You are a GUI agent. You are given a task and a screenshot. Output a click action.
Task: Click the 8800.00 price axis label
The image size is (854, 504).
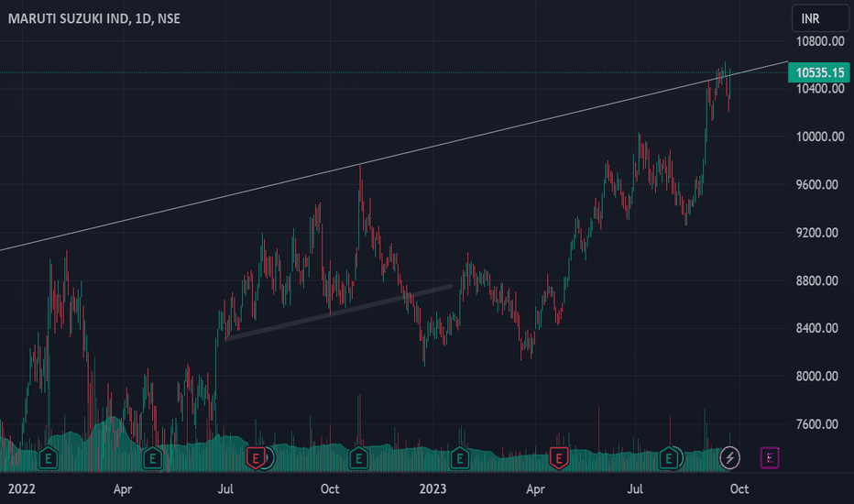tap(816, 280)
